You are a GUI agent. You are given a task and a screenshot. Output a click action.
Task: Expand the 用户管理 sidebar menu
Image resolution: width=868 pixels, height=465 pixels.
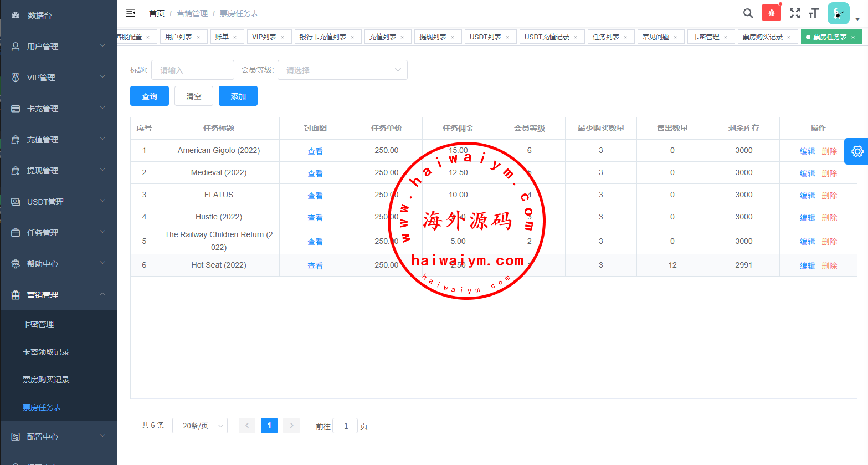coord(58,47)
